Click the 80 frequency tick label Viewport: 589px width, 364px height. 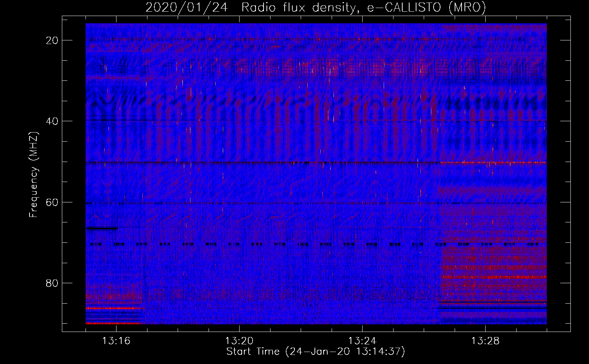(x=52, y=283)
